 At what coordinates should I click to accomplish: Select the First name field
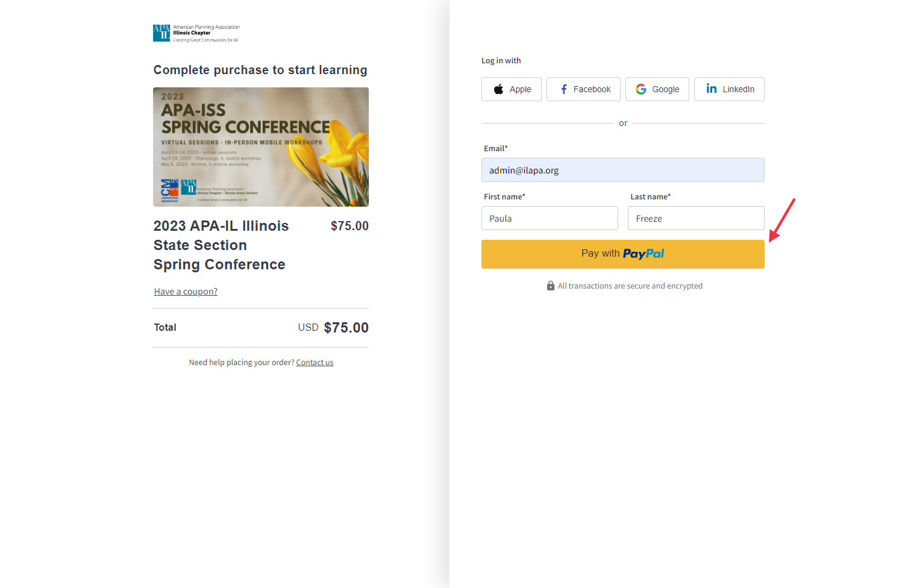pyautogui.click(x=550, y=218)
